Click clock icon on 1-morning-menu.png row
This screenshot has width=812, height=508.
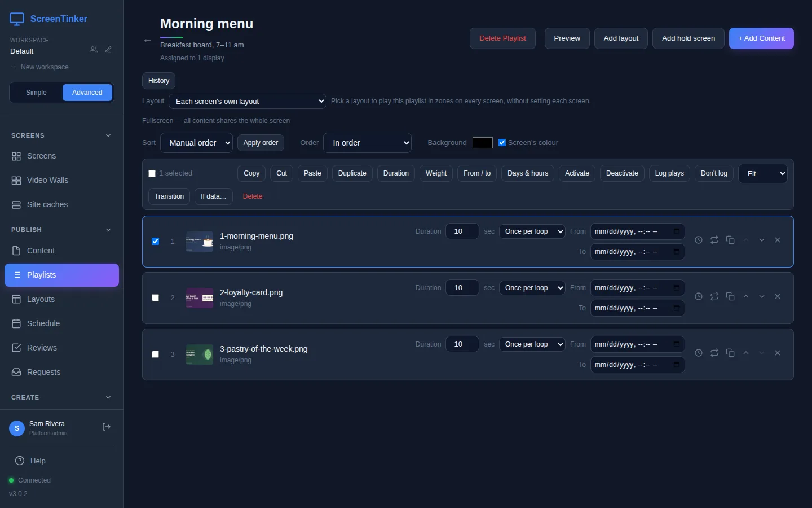click(699, 240)
